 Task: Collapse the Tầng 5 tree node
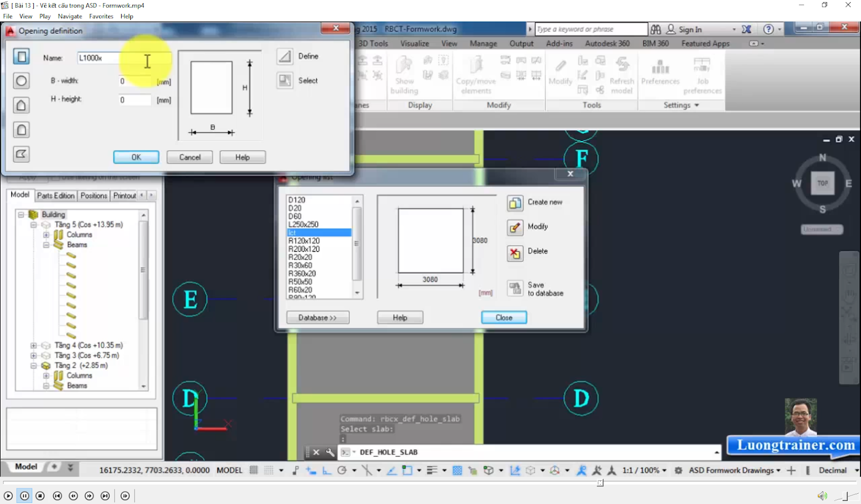click(33, 225)
